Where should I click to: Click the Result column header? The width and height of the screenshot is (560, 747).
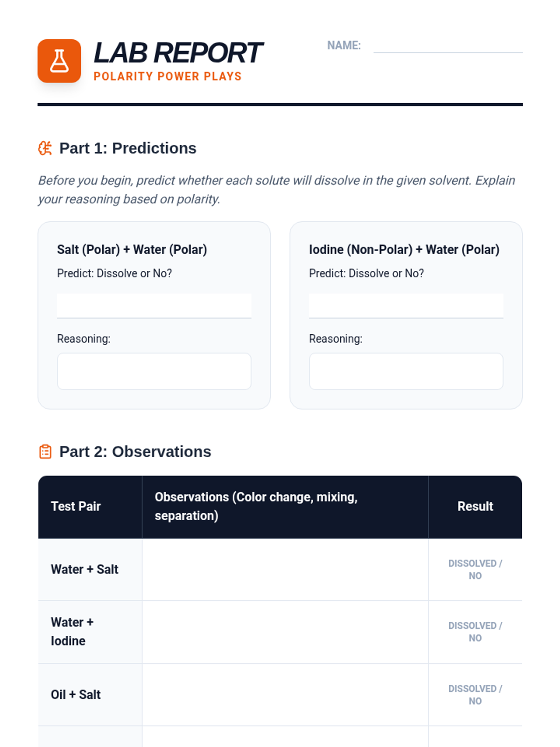pos(475,507)
